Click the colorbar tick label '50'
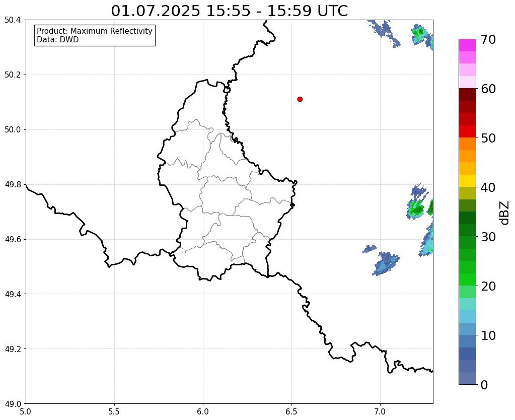The height and width of the screenshot is (420, 515). [x=488, y=138]
